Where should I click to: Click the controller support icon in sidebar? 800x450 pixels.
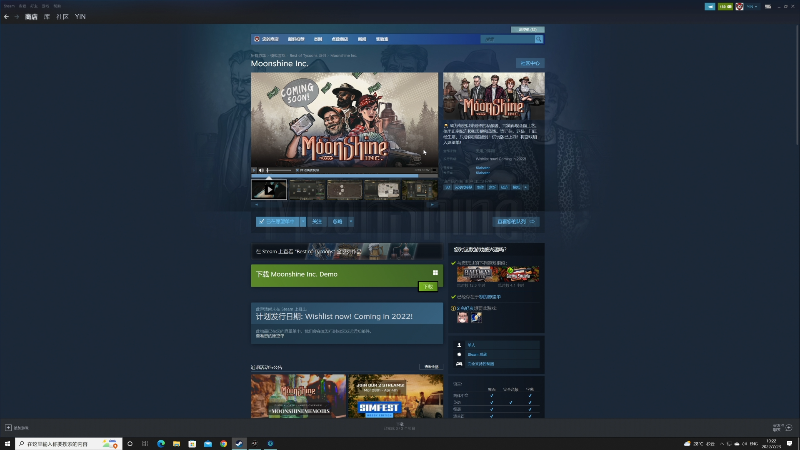pos(459,364)
